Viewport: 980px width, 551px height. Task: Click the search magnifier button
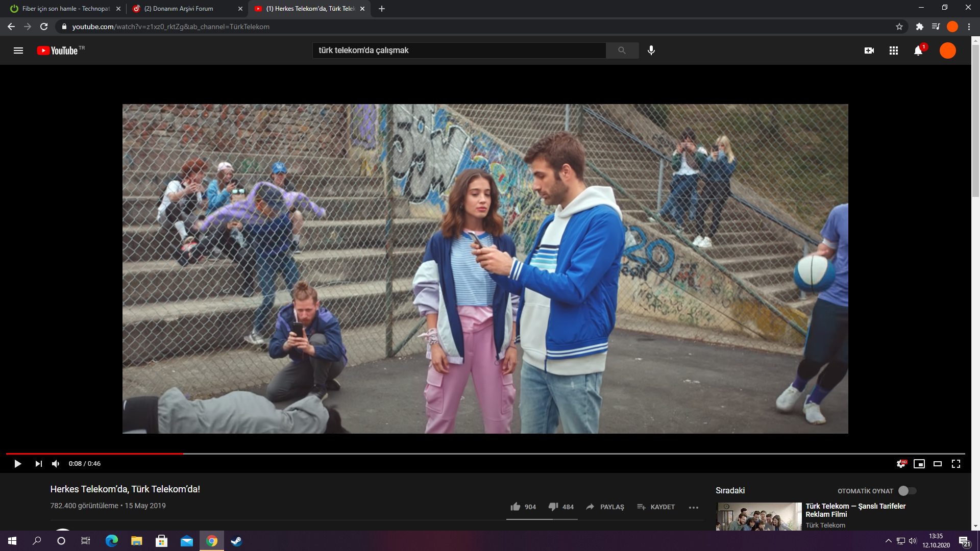point(622,51)
